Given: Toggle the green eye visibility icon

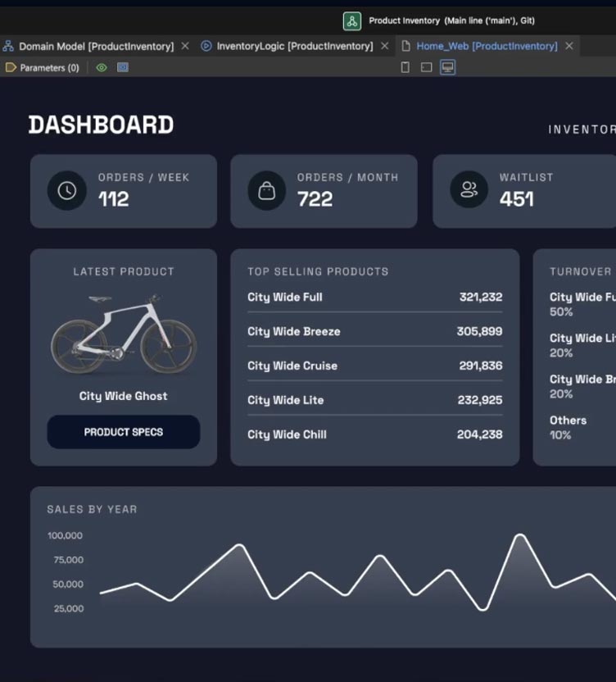Looking at the screenshot, I should coord(102,67).
